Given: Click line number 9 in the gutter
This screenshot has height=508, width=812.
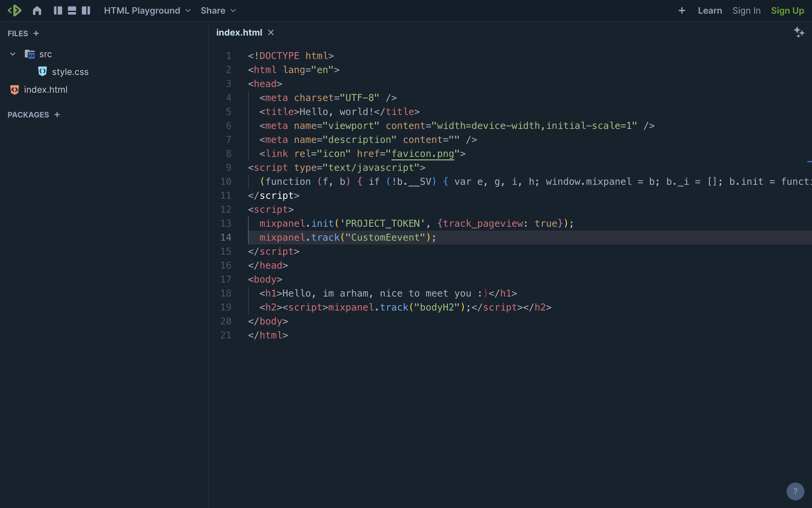Looking at the screenshot, I should click(x=228, y=167).
